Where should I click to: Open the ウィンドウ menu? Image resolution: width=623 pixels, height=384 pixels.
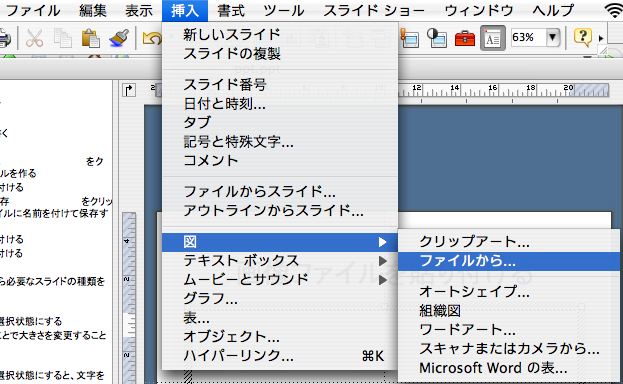tap(479, 10)
